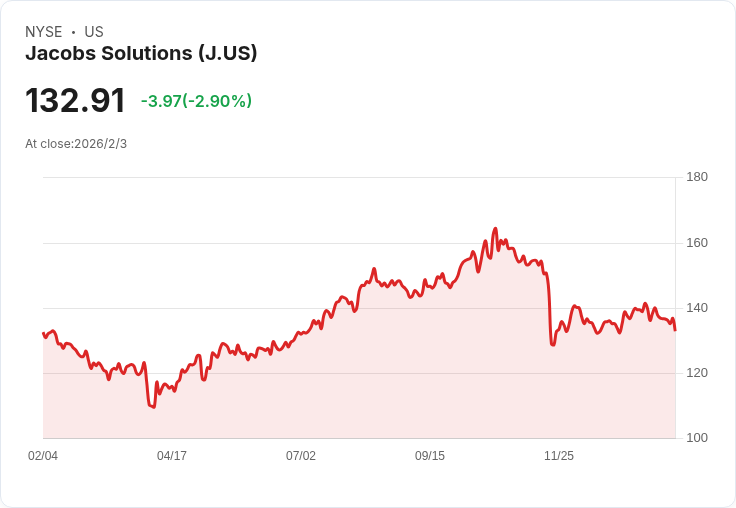Click the 180 price axis label
The width and height of the screenshot is (736, 508).
click(x=697, y=177)
